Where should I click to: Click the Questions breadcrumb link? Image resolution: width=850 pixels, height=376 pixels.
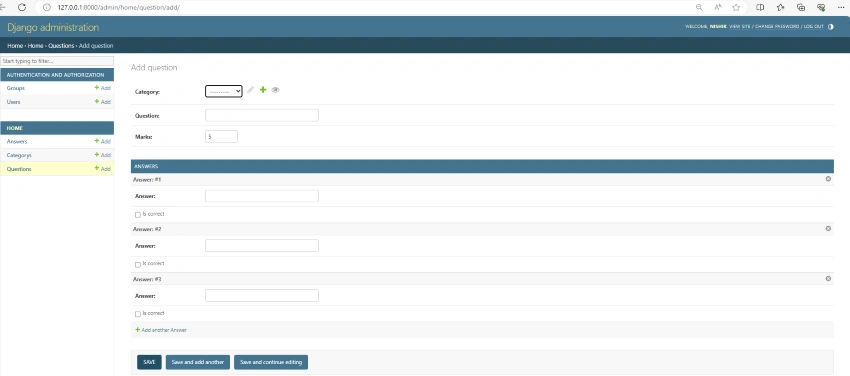coord(61,46)
